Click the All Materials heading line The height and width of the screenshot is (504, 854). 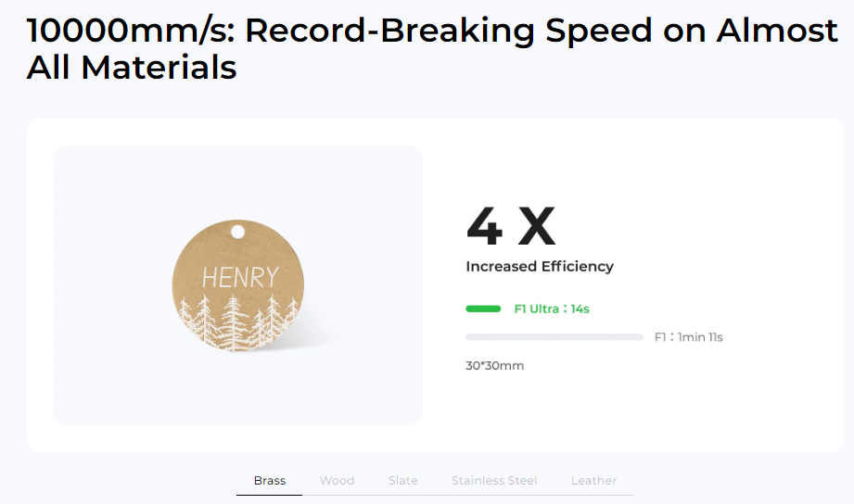click(x=132, y=68)
